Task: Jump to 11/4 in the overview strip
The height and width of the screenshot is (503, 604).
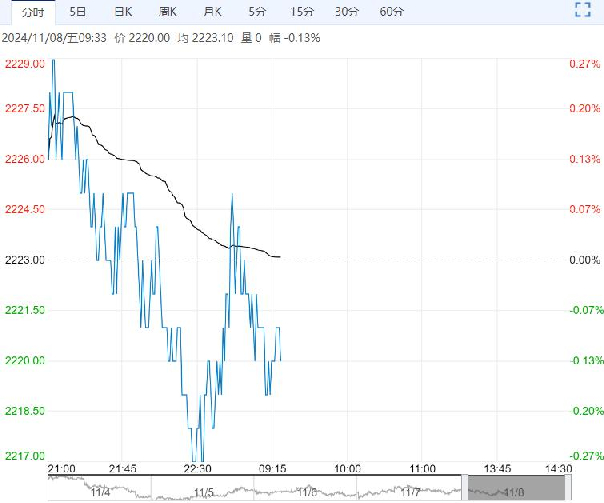Action: pos(100,491)
